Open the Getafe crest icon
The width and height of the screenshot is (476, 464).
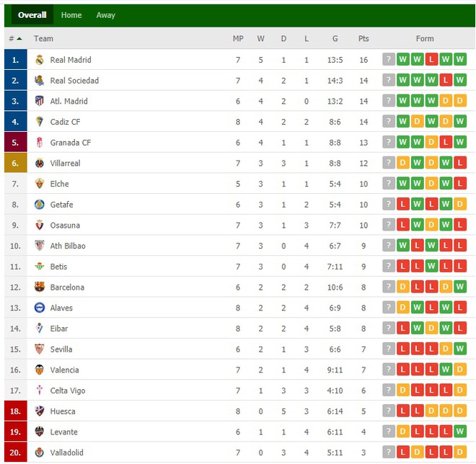coord(40,205)
